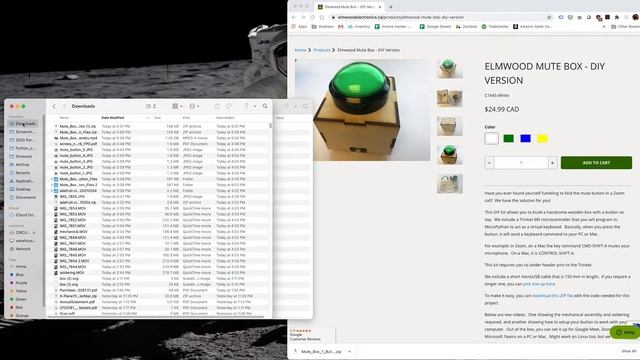Open Documents in Finder sidebar
Screen dimensions: 640x360
pos(23,197)
